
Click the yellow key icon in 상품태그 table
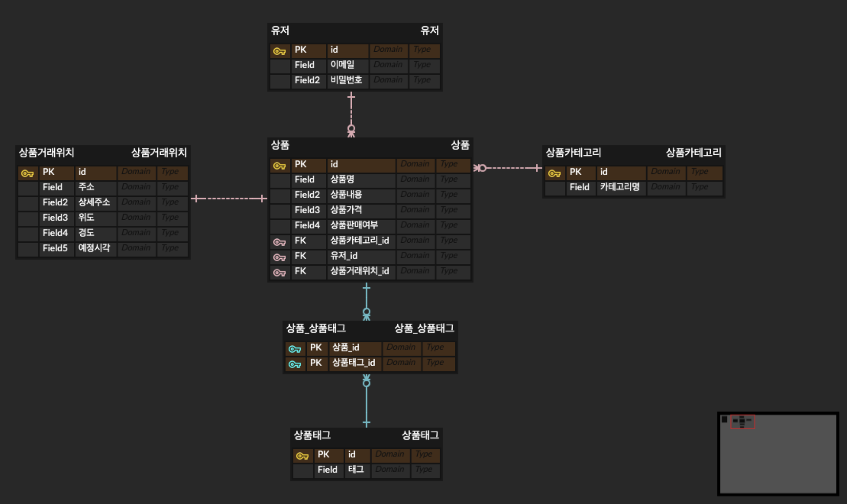point(302,456)
